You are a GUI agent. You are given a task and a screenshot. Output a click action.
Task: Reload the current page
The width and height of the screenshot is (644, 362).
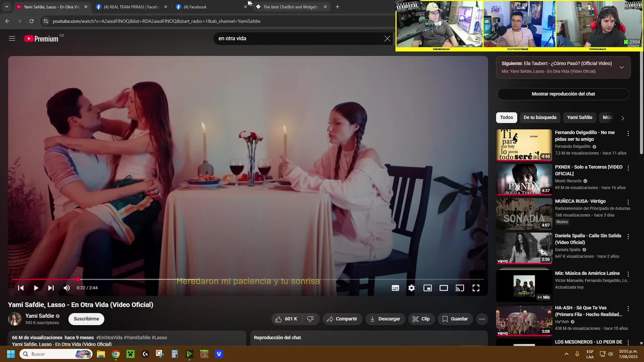[x=31, y=21]
